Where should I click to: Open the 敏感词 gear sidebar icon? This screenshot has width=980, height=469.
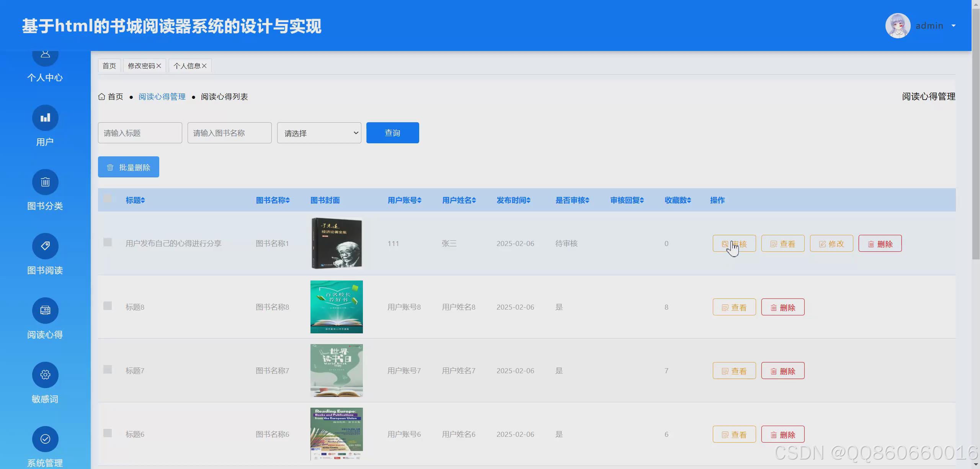point(45,375)
